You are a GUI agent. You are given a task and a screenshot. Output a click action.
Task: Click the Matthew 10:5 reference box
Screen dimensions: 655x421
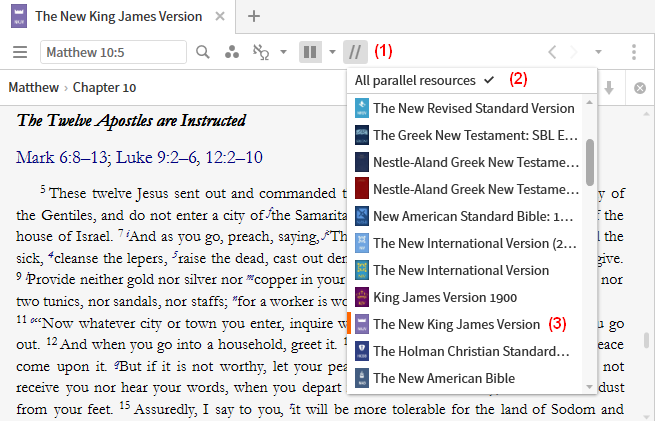pyautogui.click(x=113, y=52)
